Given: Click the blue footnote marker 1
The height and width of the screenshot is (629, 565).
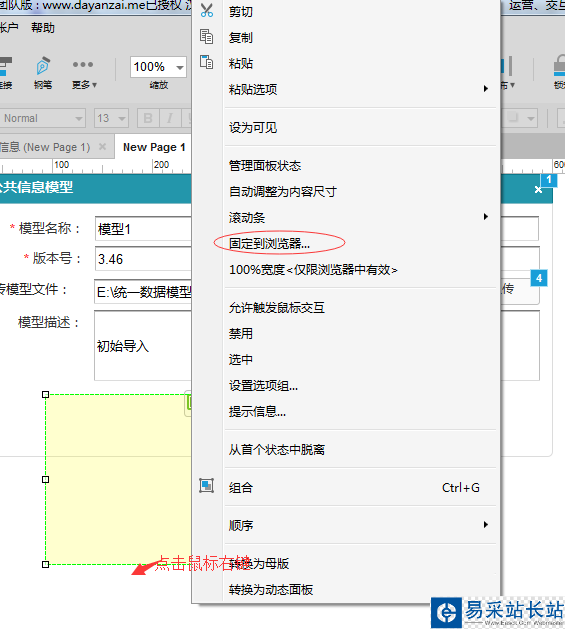Looking at the screenshot, I should [x=549, y=180].
